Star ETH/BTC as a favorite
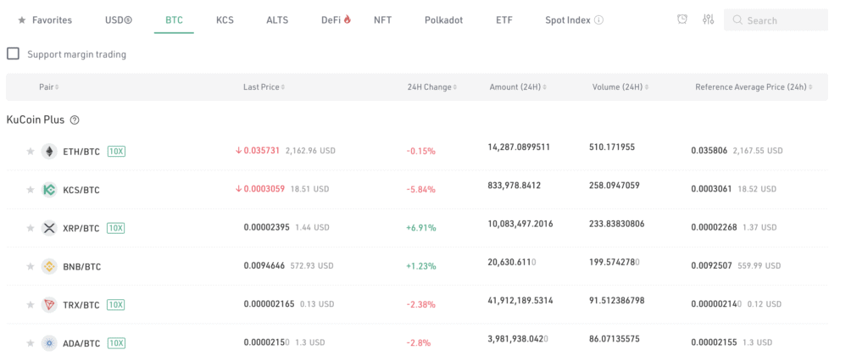 click(x=31, y=151)
